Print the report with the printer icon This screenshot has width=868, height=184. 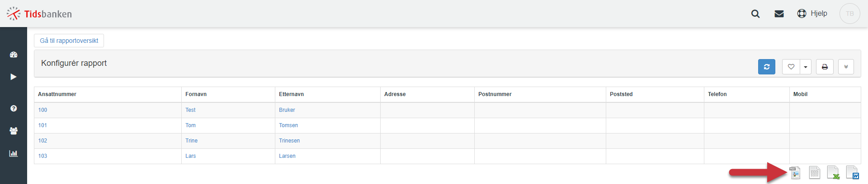[x=825, y=67]
